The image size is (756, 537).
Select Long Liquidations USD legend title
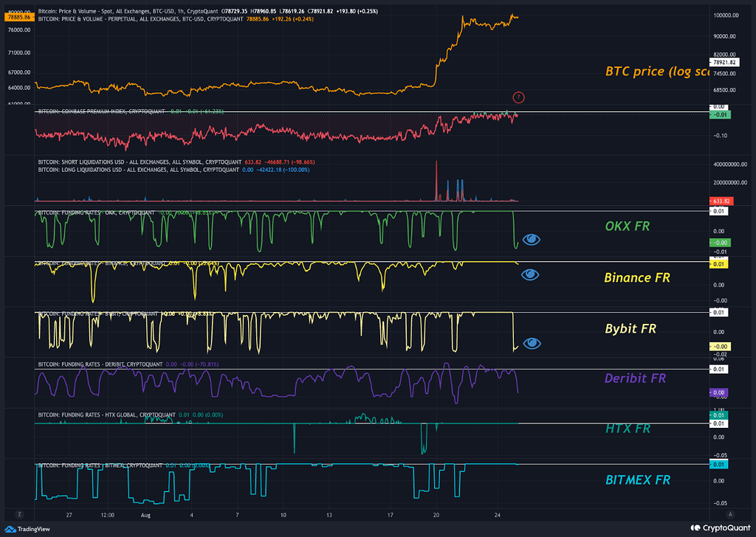[x=138, y=170]
